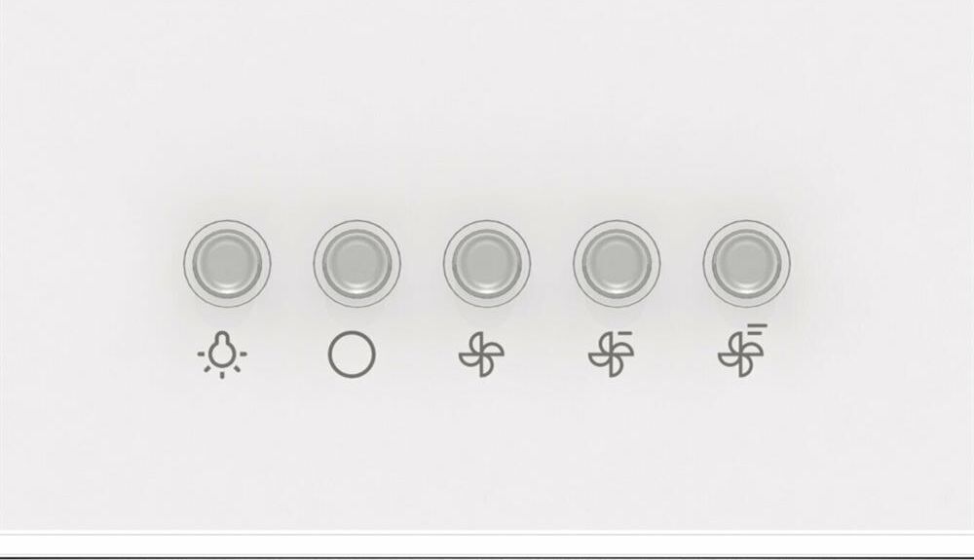Image resolution: width=974 pixels, height=560 pixels.
Task: Push the button above the three-bar fan symbol
Action: click(x=747, y=264)
